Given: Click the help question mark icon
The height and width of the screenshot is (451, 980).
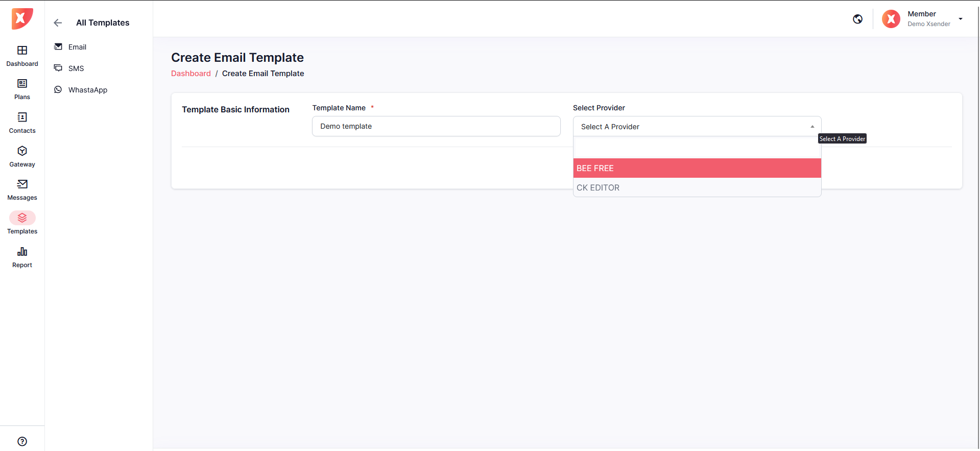Looking at the screenshot, I should [x=22, y=441].
